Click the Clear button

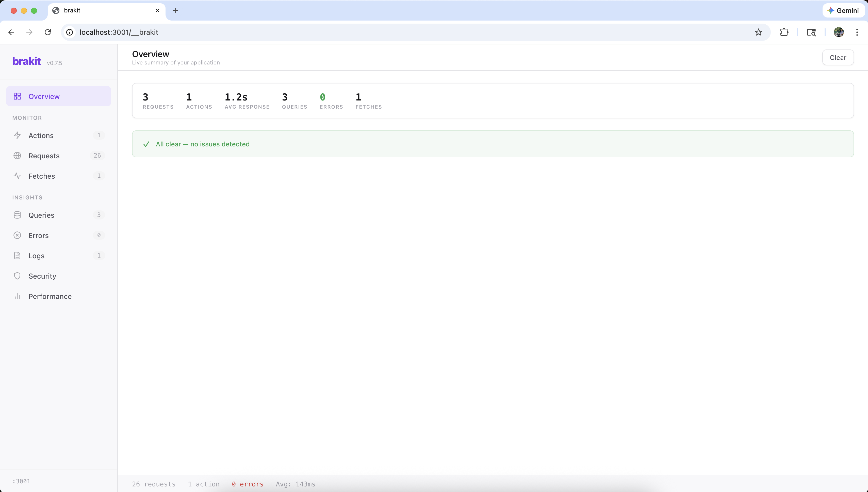tap(838, 57)
